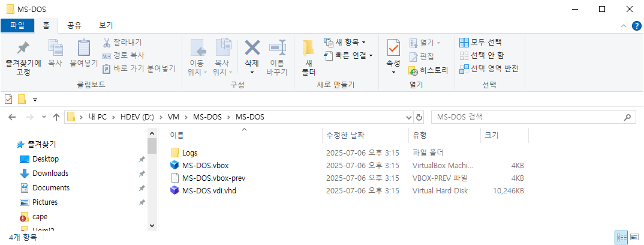Switch to the 공유 ribbon tab

(x=75, y=25)
